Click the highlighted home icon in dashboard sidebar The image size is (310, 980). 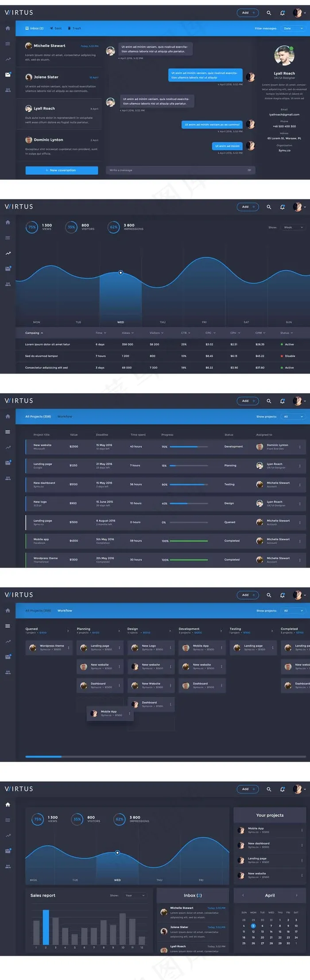point(8,804)
